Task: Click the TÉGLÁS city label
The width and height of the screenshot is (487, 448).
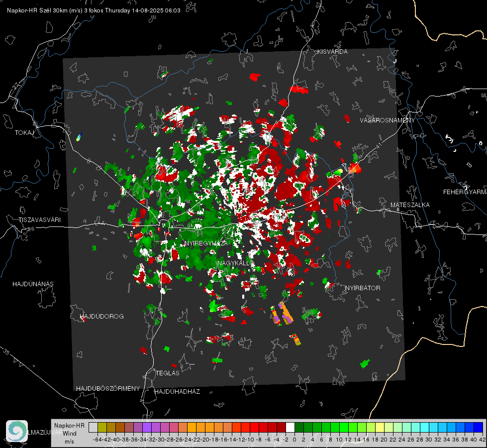Action: [168, 373]
